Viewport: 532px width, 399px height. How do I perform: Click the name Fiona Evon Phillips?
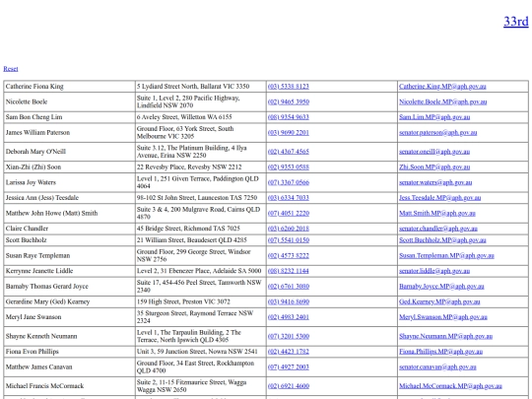pyautogui.click(x=33, y=352)
